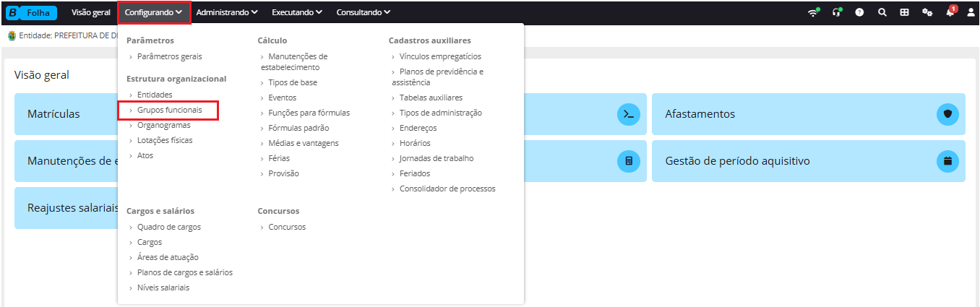Expand the Administrando dropdown menu
The image size is (980, 307).
(227, 12)
